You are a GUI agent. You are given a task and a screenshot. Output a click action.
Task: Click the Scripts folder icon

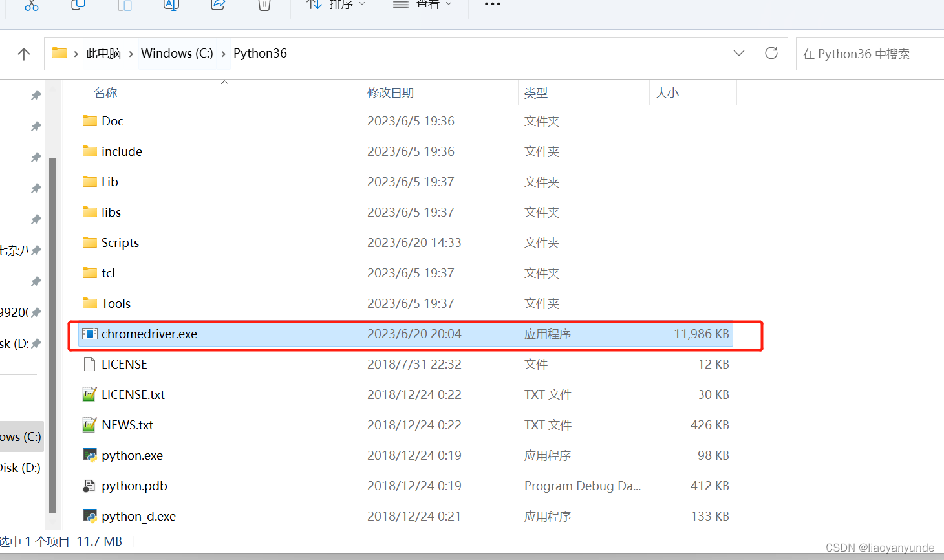(90, 242)
